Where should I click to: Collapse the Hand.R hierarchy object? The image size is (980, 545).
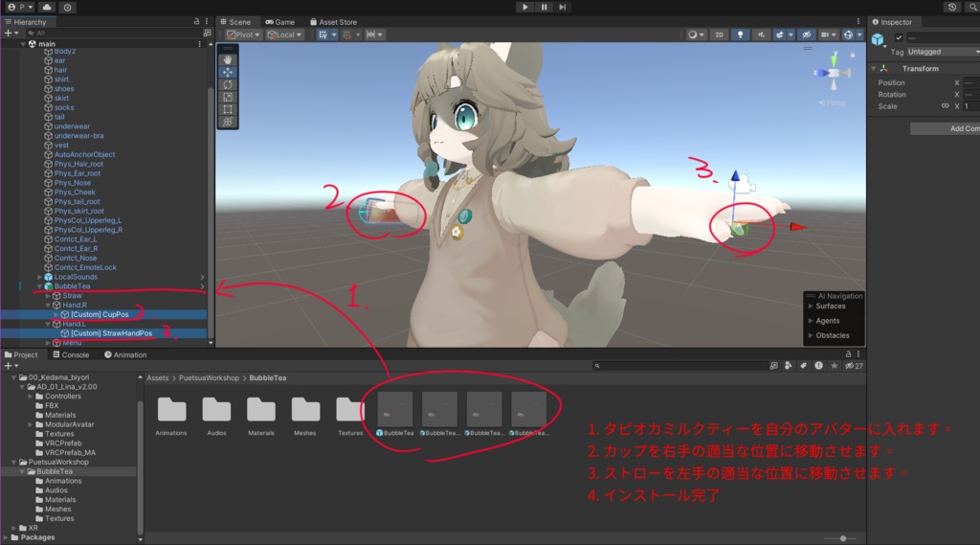point(48,306)
